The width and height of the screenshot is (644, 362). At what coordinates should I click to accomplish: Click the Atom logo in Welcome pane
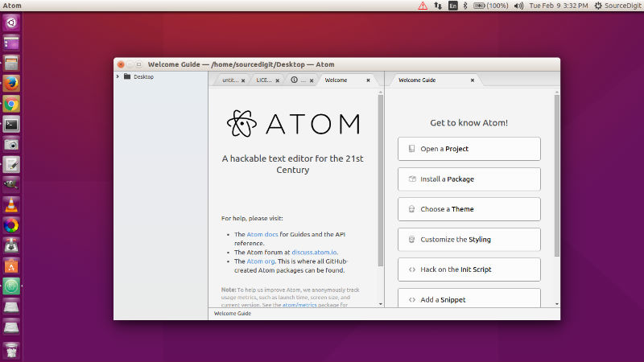click(x=293, y=124)
